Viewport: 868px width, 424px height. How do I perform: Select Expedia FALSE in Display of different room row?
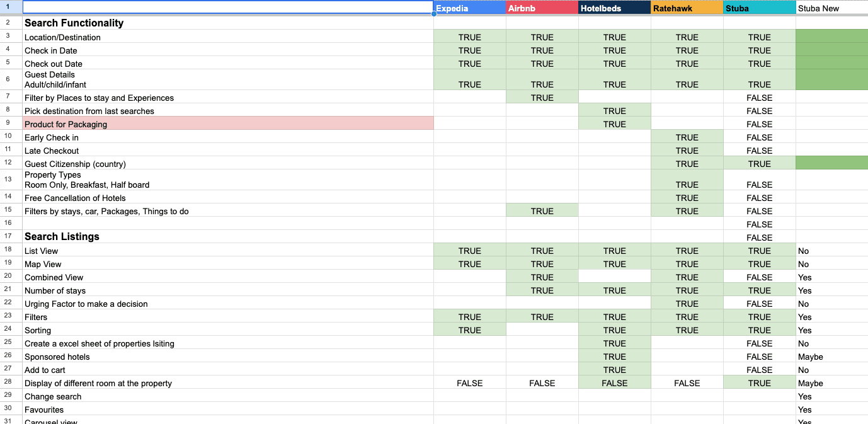tap(470, 382)
